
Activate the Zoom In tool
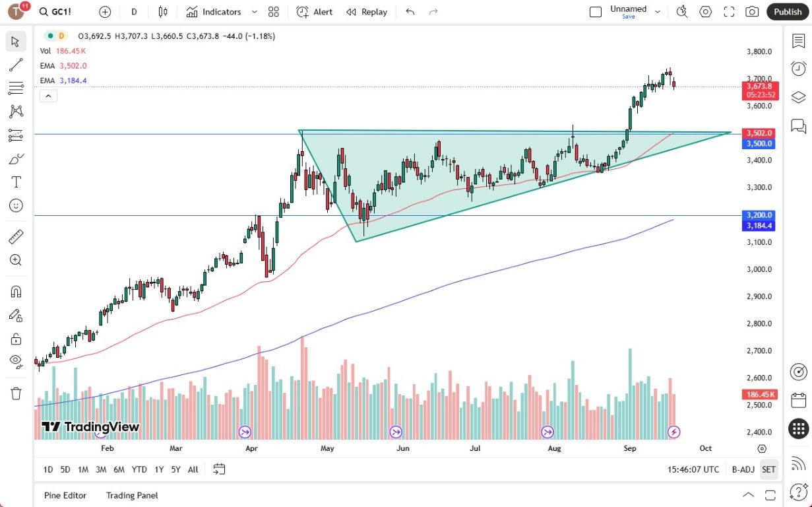click(15, 259)
